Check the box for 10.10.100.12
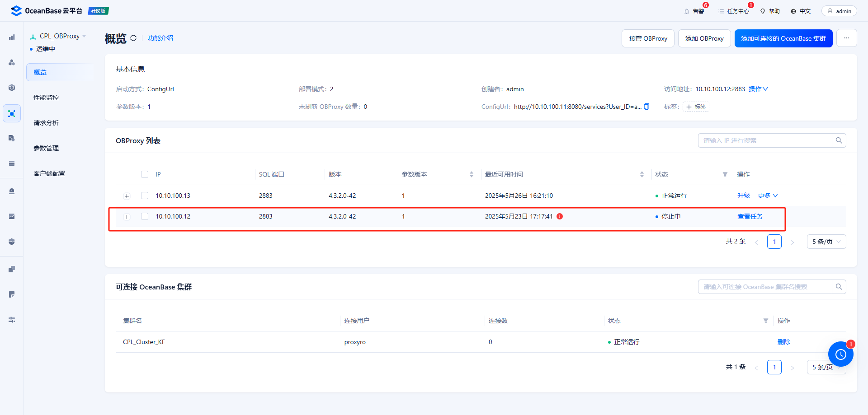The height and width of the screenshot is (415, 868). (x=145, y=216)
